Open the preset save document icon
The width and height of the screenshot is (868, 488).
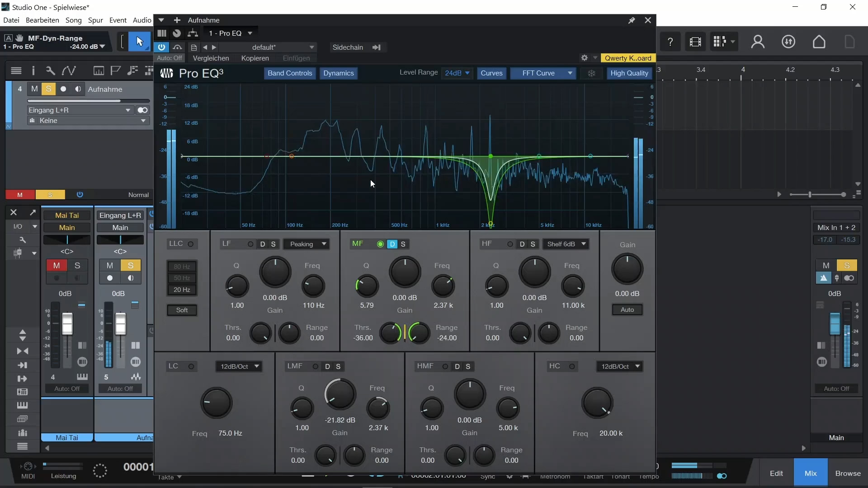[x=194, y=47]
